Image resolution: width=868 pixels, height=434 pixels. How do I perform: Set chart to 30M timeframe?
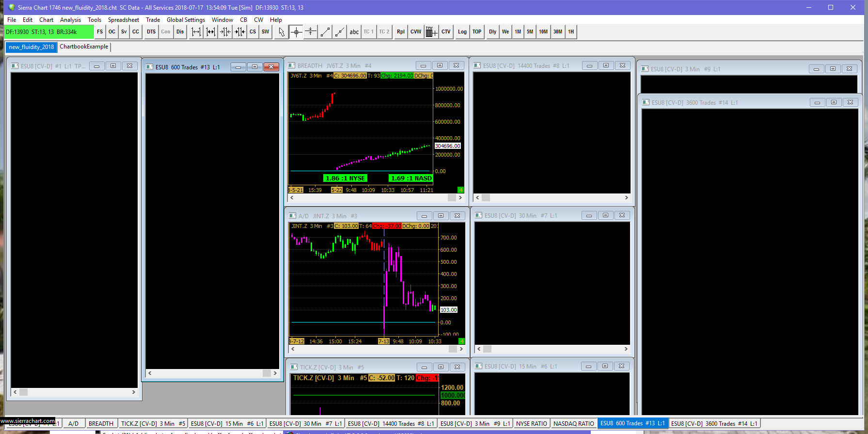[x=558, y=32]
